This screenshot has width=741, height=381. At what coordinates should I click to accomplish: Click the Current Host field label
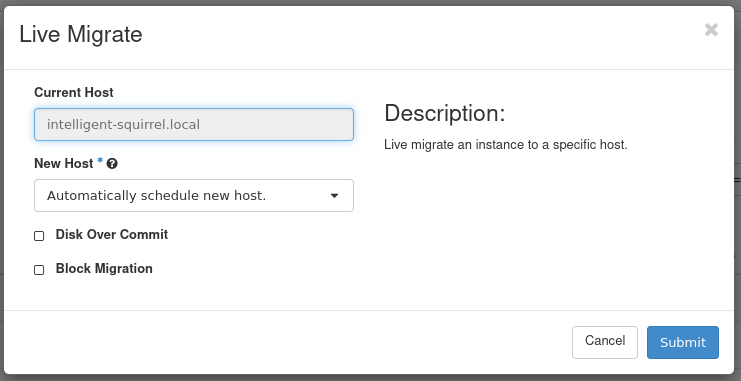coord(74,92)
